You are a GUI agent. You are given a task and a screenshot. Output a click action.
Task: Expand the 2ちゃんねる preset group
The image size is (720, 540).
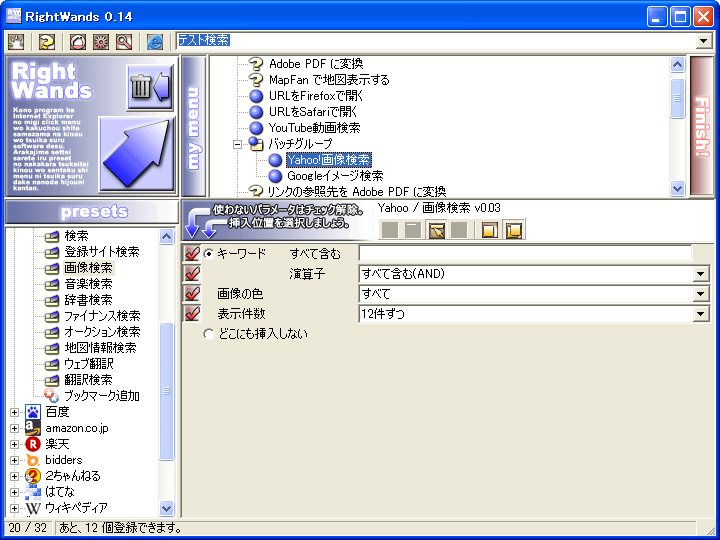coord(14,476)
